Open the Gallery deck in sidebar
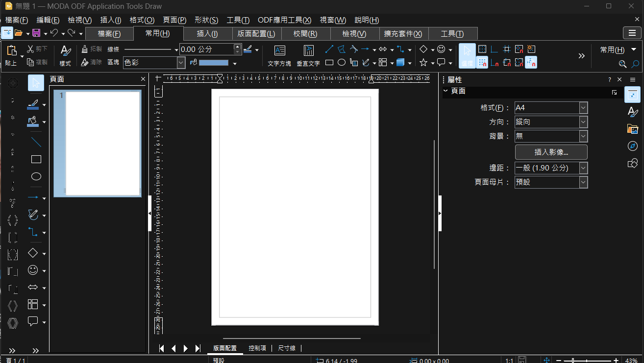Viewport: 644px width, 363px height. coord(632,129)
